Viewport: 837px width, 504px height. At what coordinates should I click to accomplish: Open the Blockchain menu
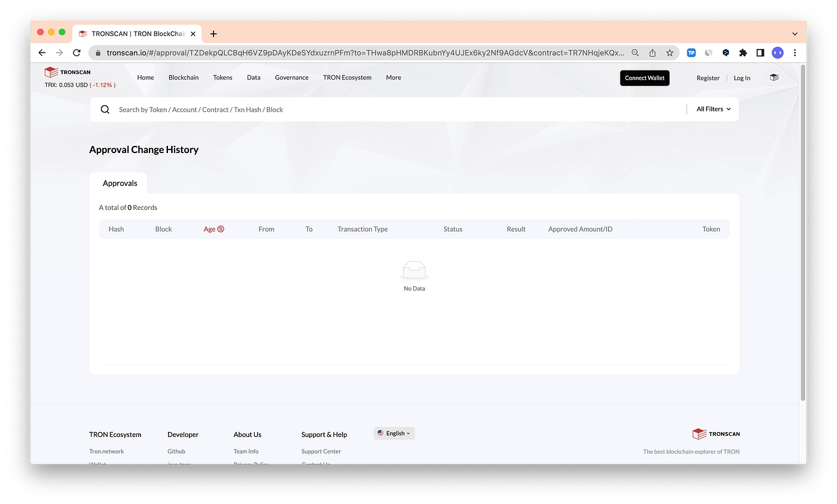click(x=184, y=78)
